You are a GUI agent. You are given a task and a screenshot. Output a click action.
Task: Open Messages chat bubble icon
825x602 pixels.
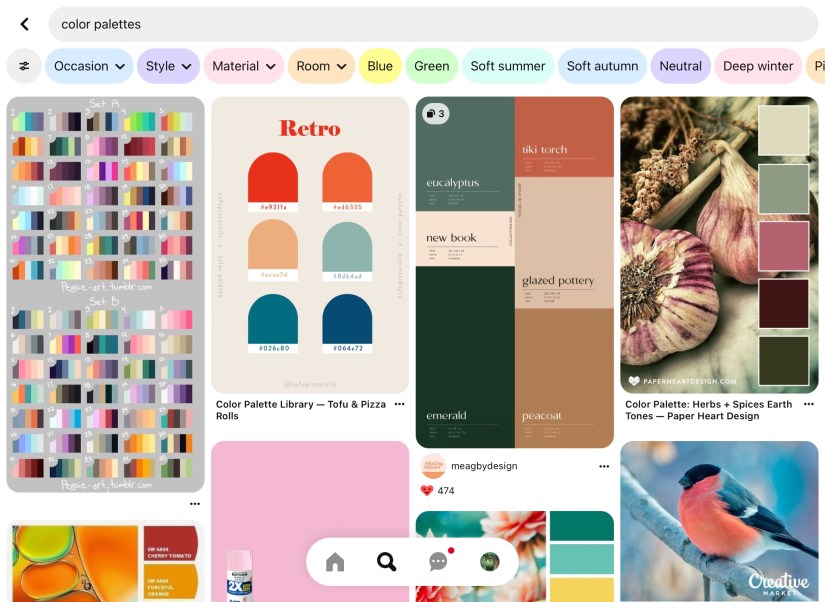pos(438,562)
